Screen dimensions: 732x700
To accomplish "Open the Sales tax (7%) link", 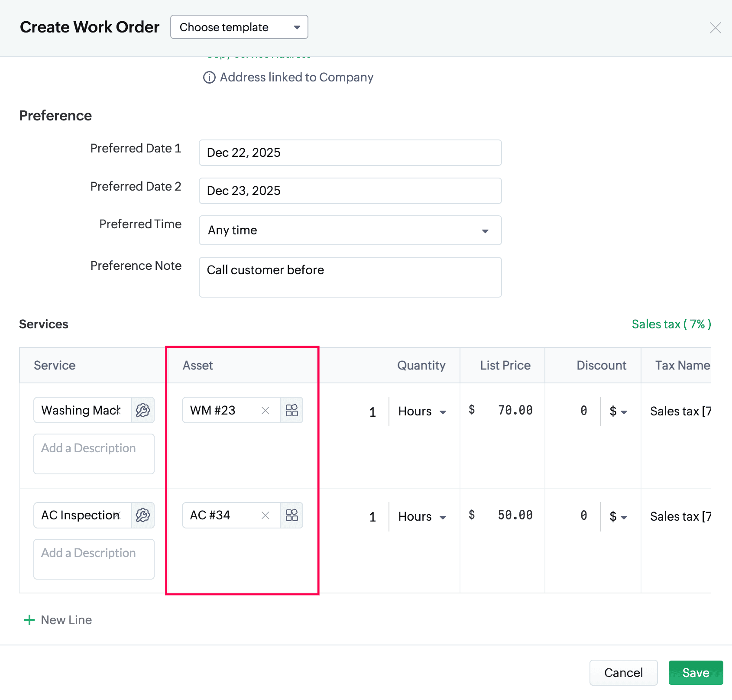I will pyautogui.click(x=671, y=324).
